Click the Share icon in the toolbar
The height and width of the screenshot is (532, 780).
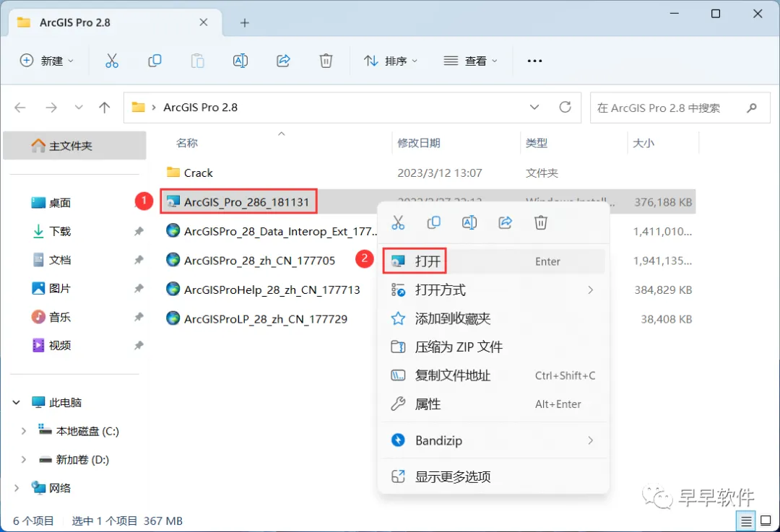click(283, 61)
